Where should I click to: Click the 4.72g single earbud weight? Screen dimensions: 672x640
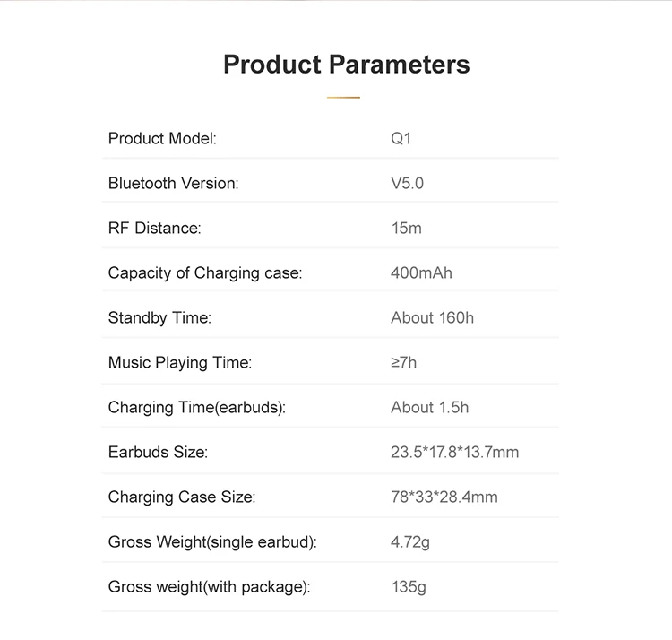tap(410, 542)
